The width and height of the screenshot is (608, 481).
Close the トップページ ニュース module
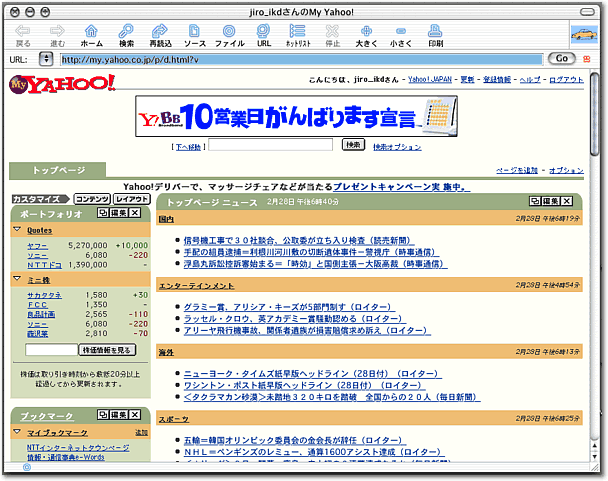(x=567, y=201)
